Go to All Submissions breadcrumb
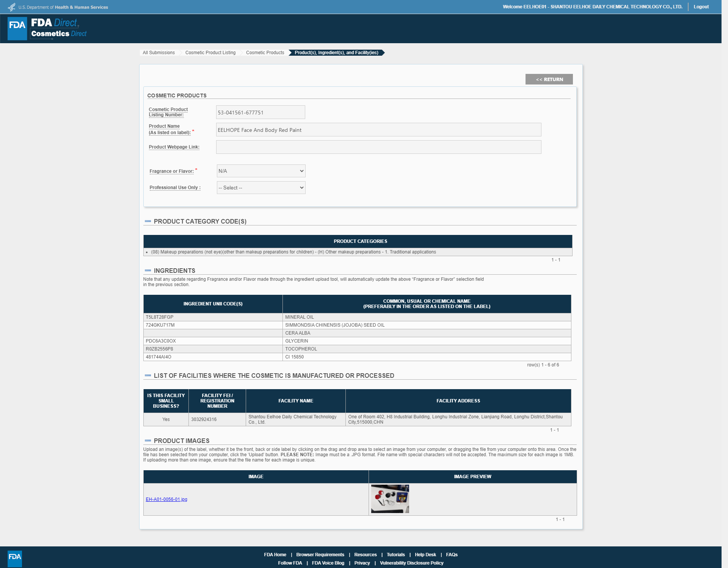728x568 pixels. tap(158, 53)
